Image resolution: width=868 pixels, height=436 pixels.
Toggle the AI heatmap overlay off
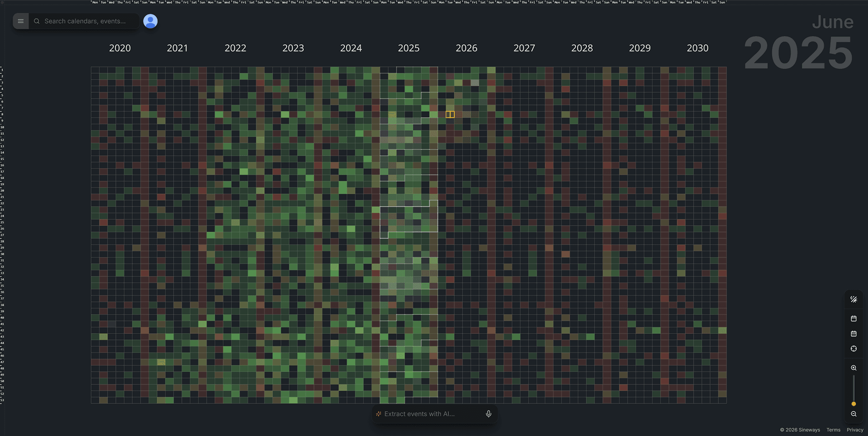[x=854, y=299]
